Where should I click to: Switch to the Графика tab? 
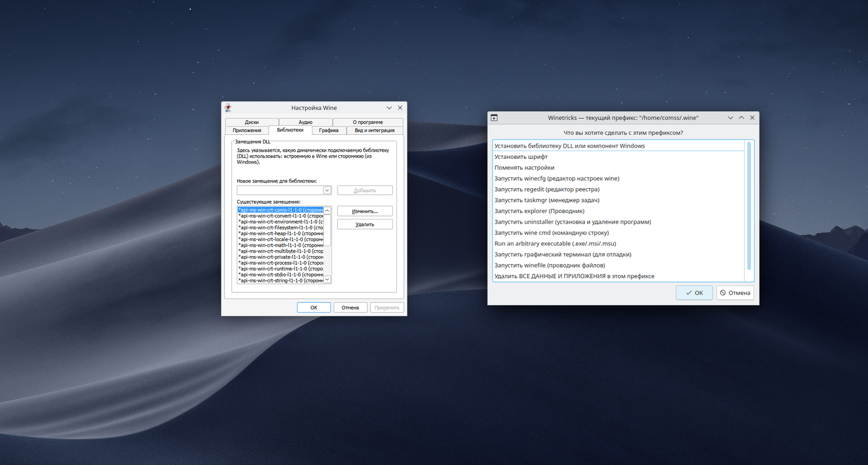(x=329, y=130)
